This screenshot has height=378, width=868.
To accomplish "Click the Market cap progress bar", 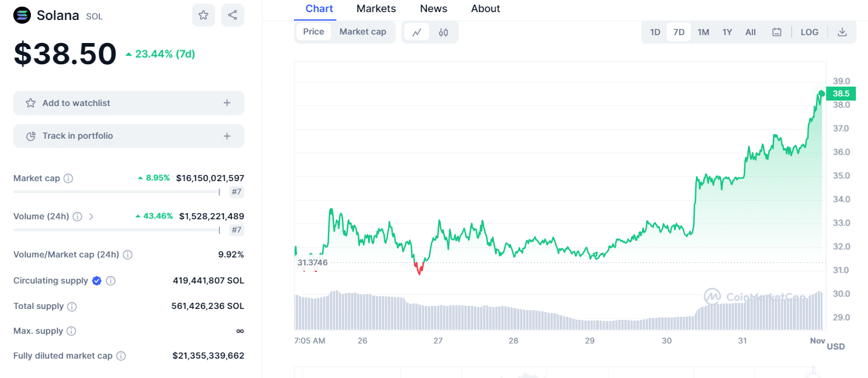I will (117, 192).
